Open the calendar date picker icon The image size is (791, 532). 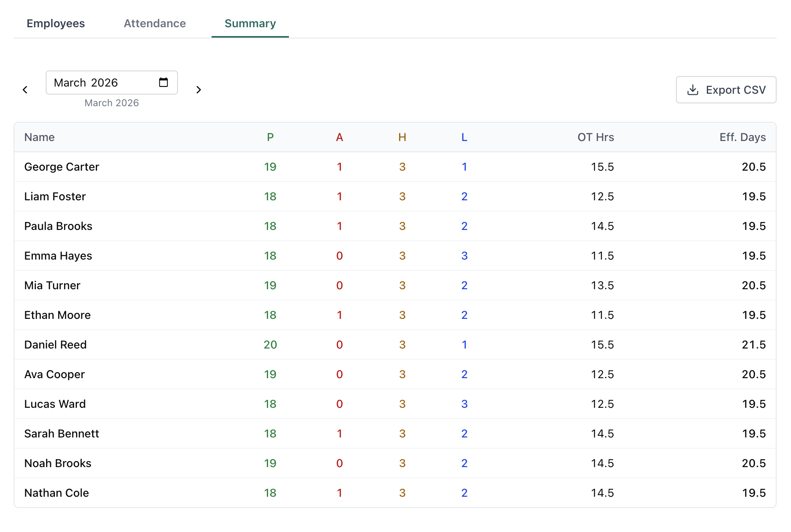point(163,82)
